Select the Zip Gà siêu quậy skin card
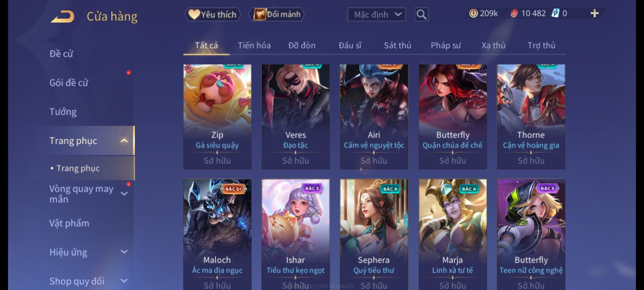This screenshot has height=290, width=644. [217, 117]
